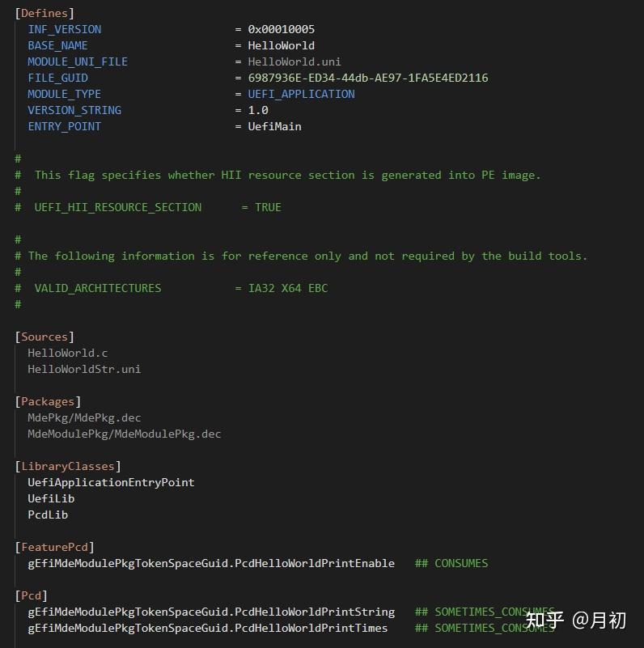Image resolution: width=644 pixels, height=648 pixels.
Task: Click the [Packages] section header
Action: pyautogui.click(x=48, y=401)
